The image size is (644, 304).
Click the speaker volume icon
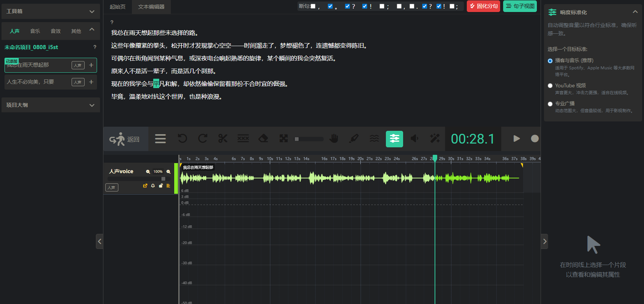coord(414,139)
